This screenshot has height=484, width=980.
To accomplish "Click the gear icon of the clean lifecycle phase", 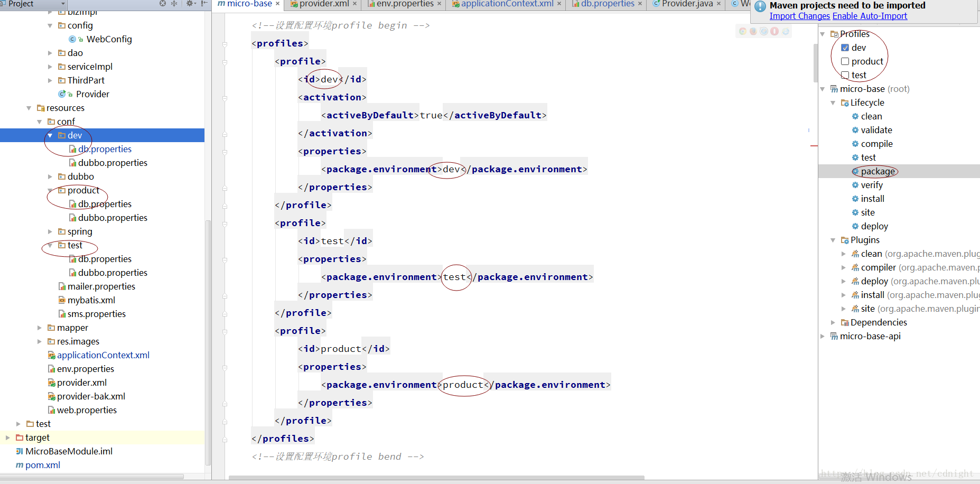I will point(855,116).
